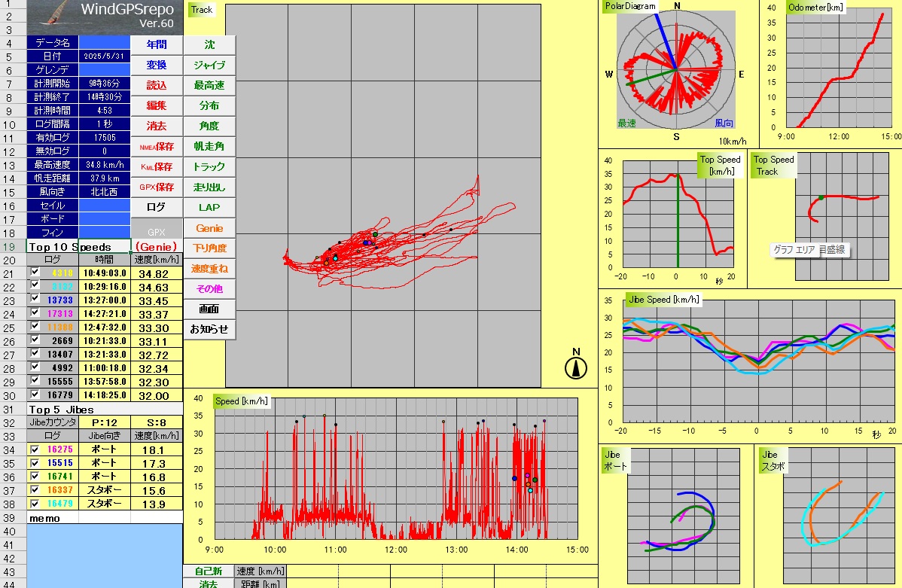This screenshot has width=902, height=588.
Task: Open the LAP button
Action: tap(209, 208)
